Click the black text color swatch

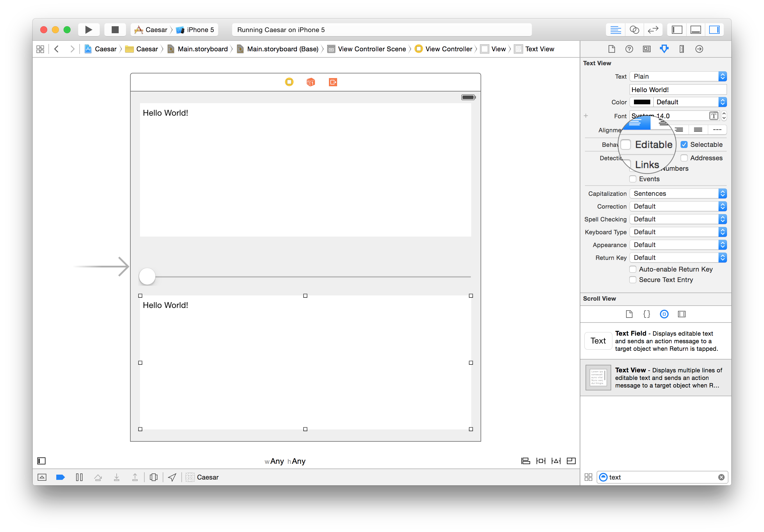(x=642, y=102)
